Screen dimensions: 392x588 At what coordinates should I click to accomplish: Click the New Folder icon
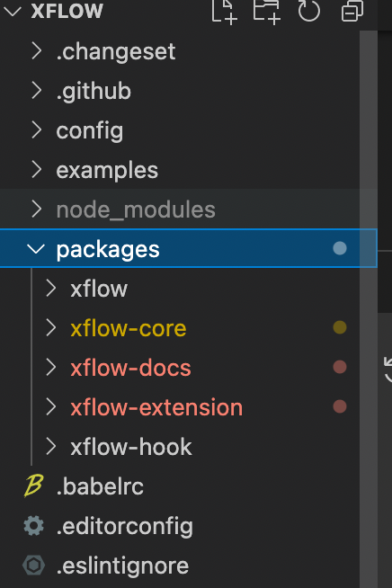point(267,12)
